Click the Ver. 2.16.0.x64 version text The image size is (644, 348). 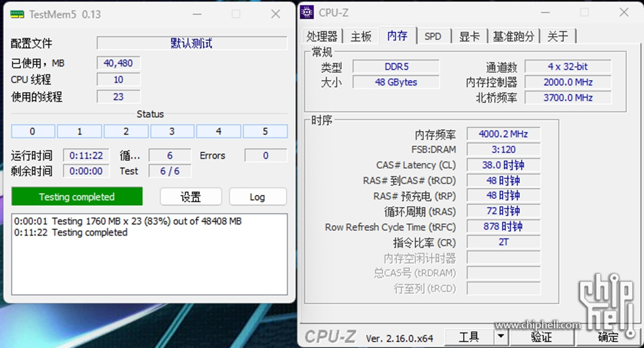point(400,339)
